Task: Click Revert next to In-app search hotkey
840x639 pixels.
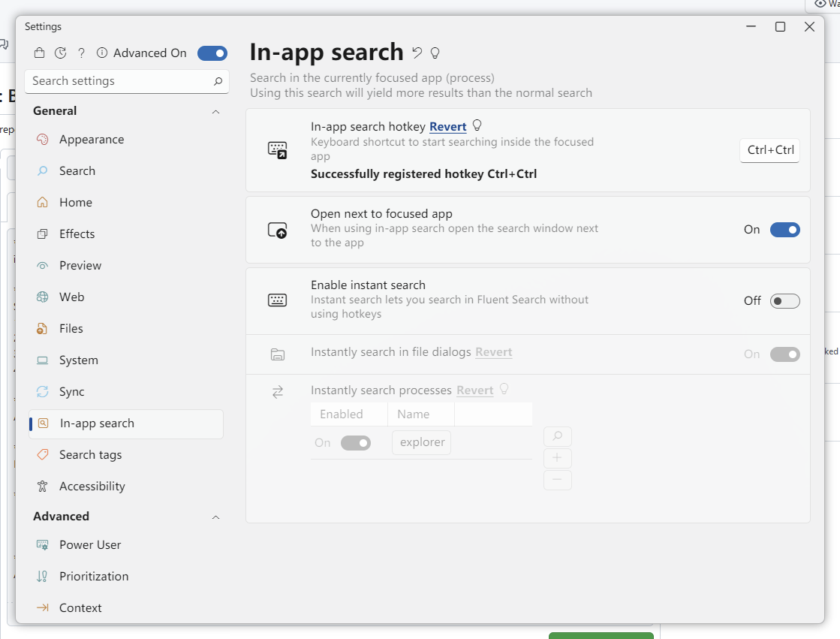Action: pyautogui.click(x=447, y=126)
